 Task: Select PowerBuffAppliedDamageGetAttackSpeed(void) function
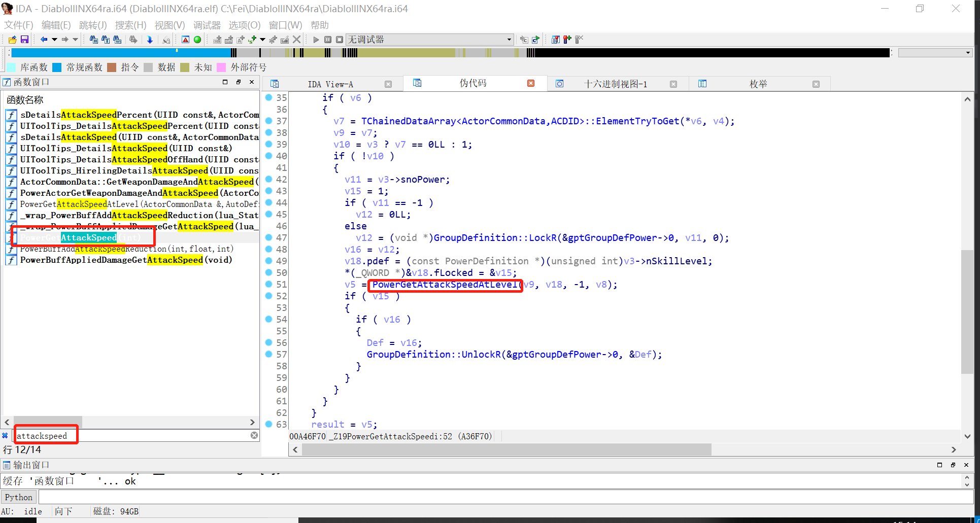click(132, 260)
